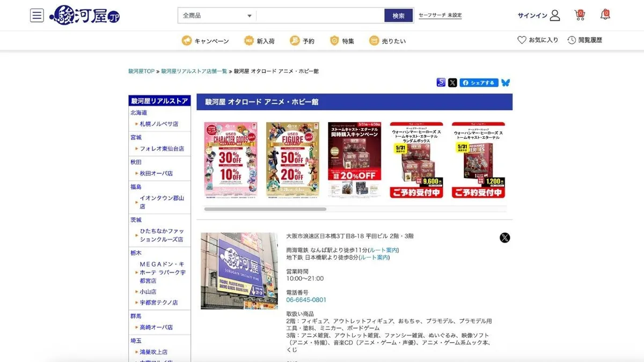
Task: Open 駿河屋リアルストア店舗一覧 breadcrumb
Action: click(194, 71)
